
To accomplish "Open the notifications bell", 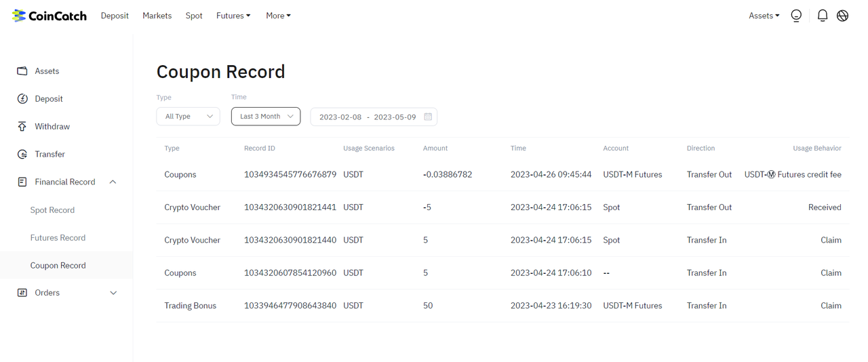I will tap(822, 16).
